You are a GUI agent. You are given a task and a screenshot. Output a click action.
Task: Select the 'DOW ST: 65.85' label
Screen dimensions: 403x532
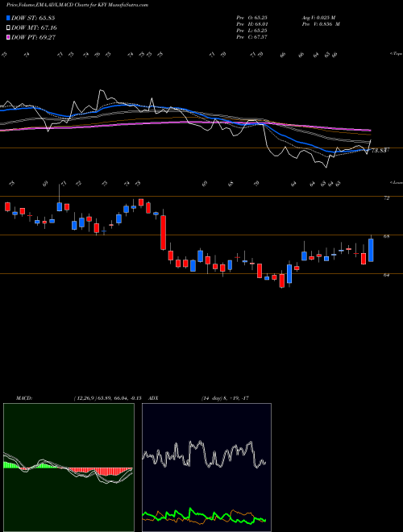coord(33,18)
